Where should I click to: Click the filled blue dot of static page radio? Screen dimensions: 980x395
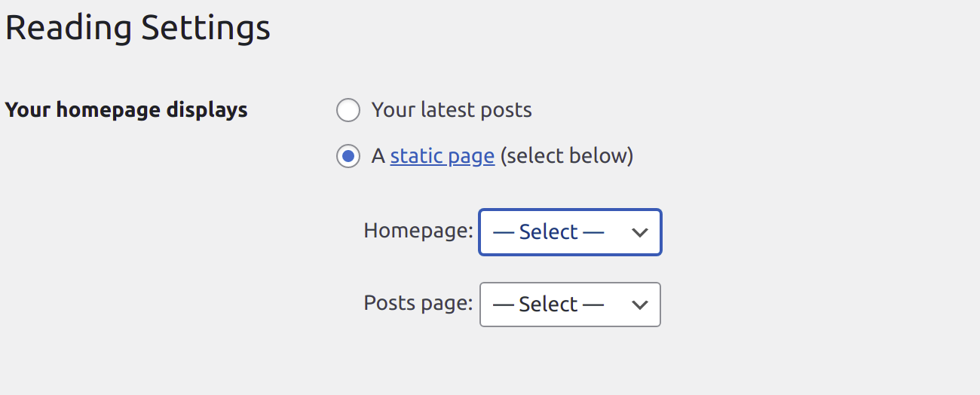348,157
